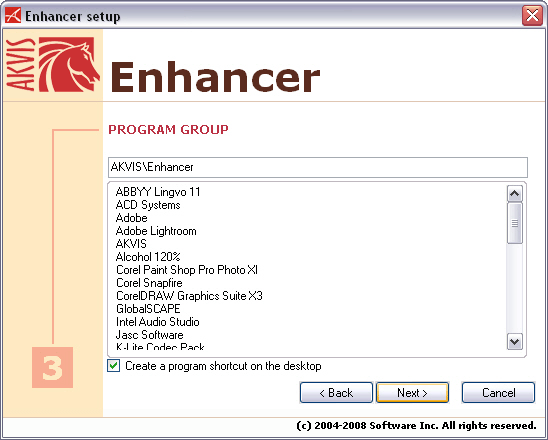Select Intel Audio Studio entry
548x440 pixels.
(x=158, y=322)
